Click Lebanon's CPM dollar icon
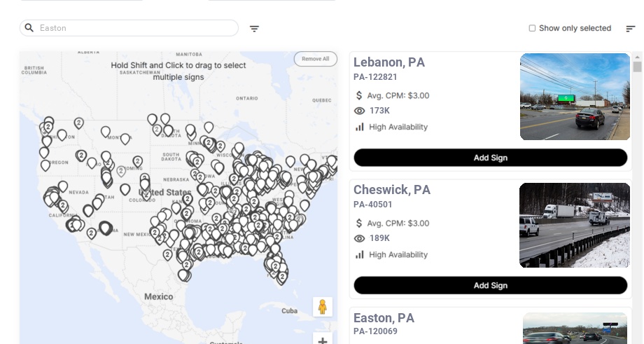644x344 pixels. (360, 95)
